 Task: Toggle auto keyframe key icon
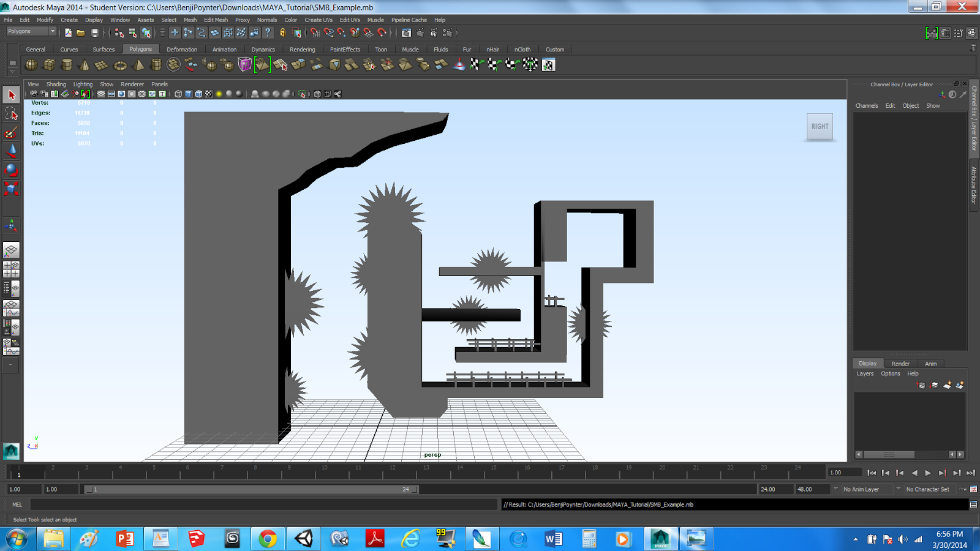coord(963,489)
